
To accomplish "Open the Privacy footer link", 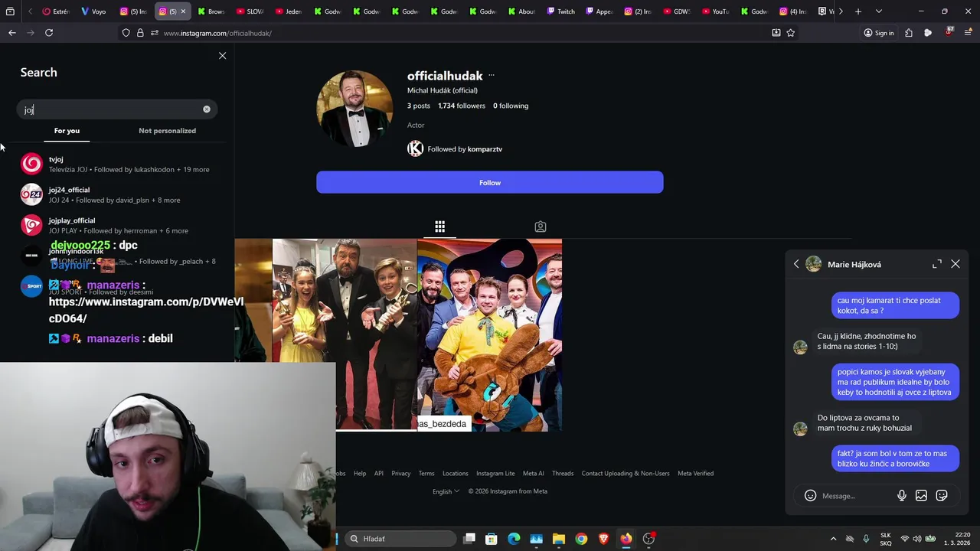I will coord(401,474).
